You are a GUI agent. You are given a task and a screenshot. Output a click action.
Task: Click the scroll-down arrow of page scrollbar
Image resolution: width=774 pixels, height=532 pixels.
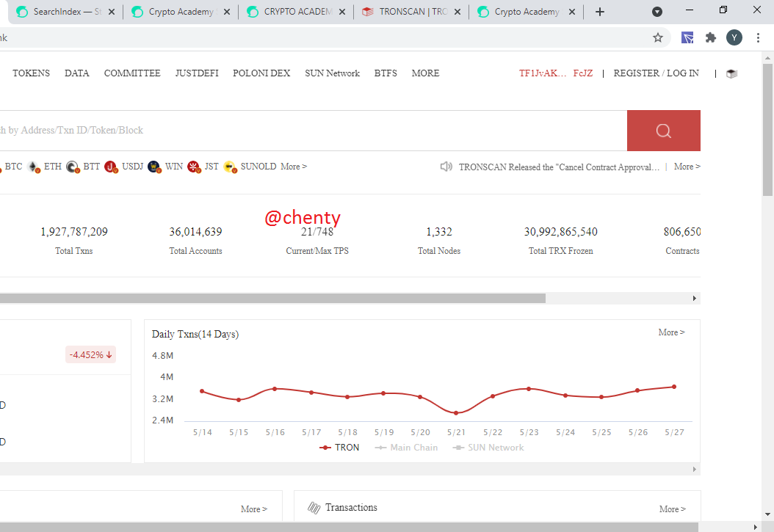(x=767, y=514)
